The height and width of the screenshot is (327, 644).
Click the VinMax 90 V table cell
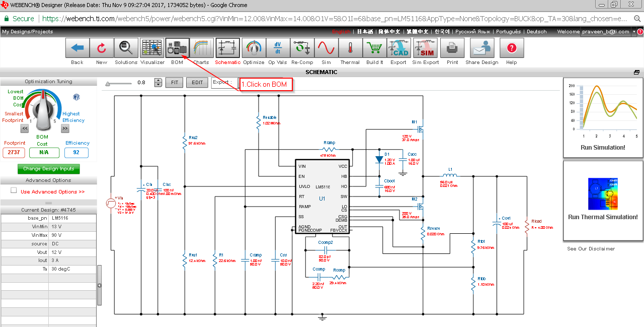pos(72,235)
